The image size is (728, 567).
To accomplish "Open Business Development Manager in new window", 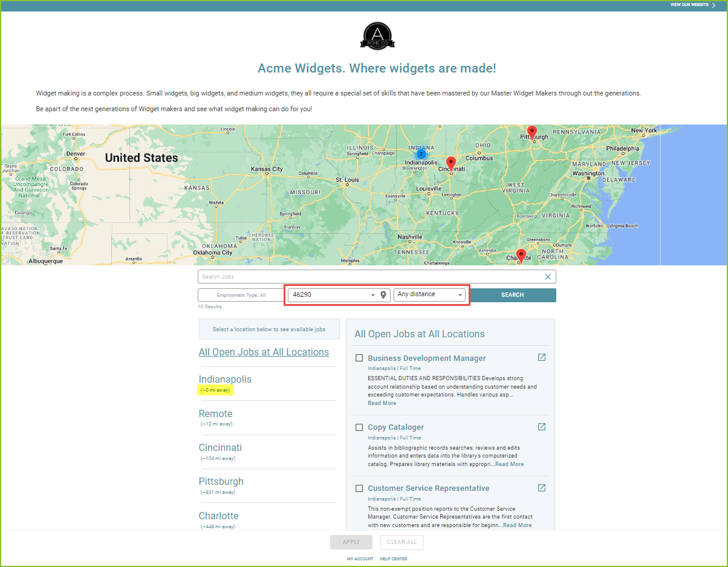I will tap(542, 357).
